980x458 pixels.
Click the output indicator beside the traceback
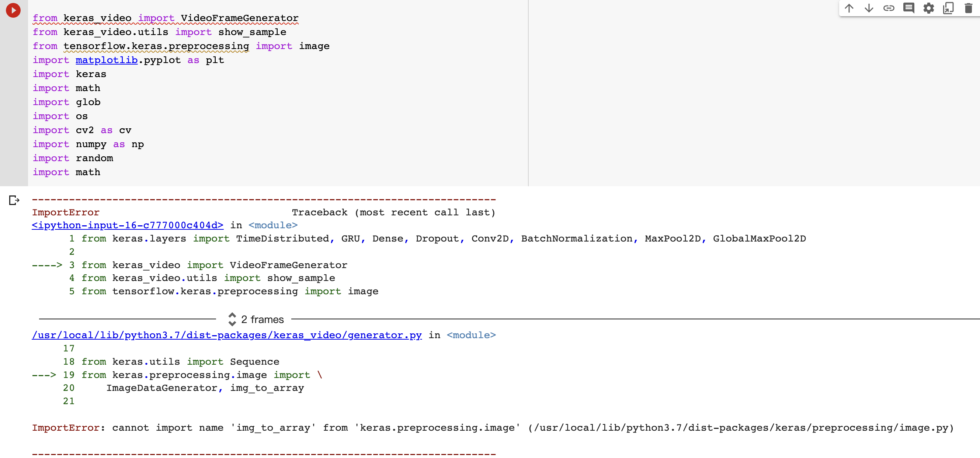click(14, 201)
